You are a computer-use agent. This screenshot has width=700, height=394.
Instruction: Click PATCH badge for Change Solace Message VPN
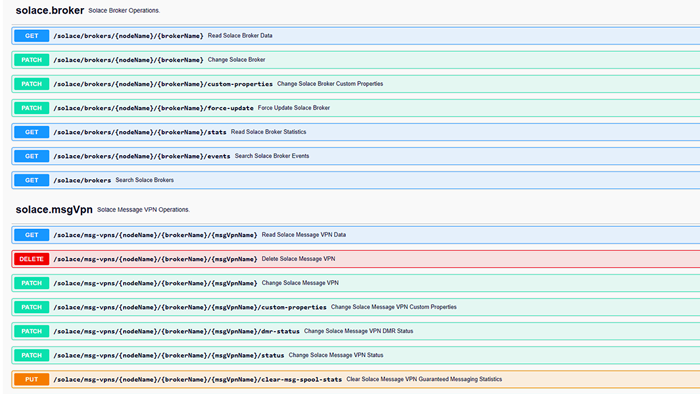pyautogui.click(x=31, y=283)
